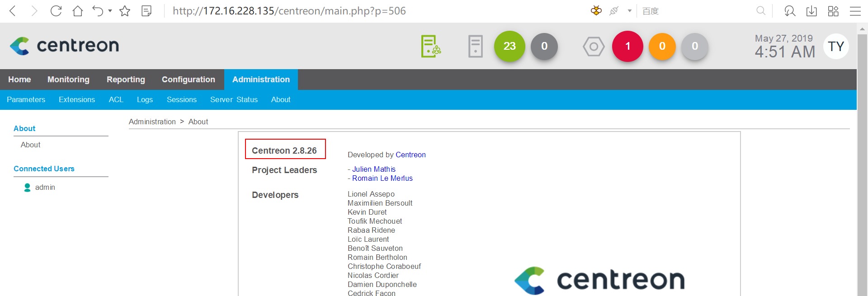Click the gray 0 hosts counter
This screenshot has height=296, width=868.
pyautogui.click(x=544, y=46)
